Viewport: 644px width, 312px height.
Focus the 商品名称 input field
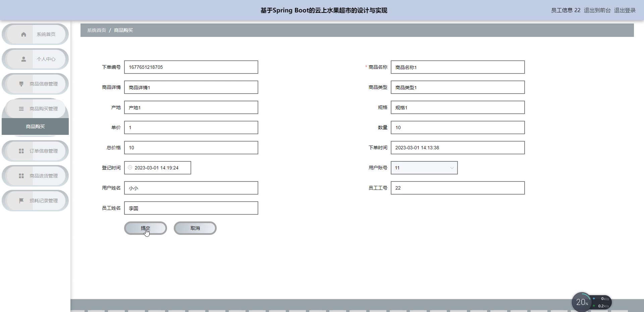coord(458,67)
